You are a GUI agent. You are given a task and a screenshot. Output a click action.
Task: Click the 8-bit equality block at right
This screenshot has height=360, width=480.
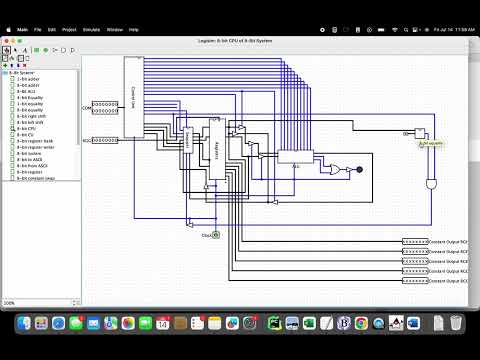(420, 134)
